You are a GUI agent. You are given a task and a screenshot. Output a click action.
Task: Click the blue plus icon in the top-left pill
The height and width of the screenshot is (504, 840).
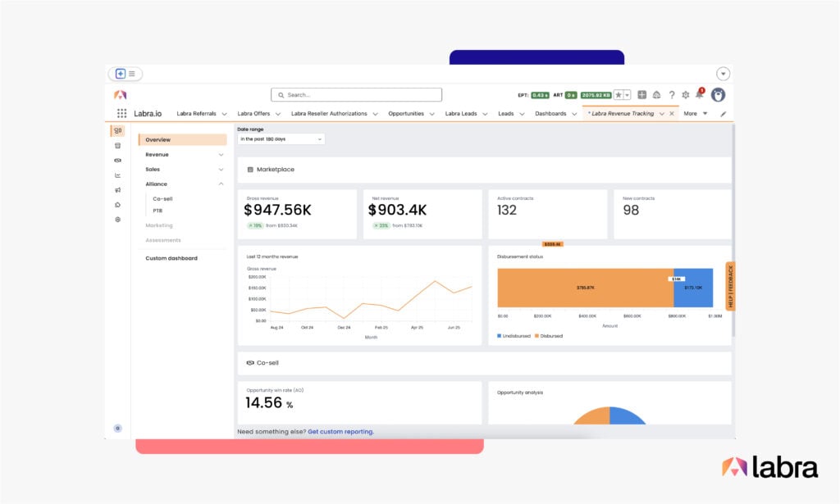[121, 74]
